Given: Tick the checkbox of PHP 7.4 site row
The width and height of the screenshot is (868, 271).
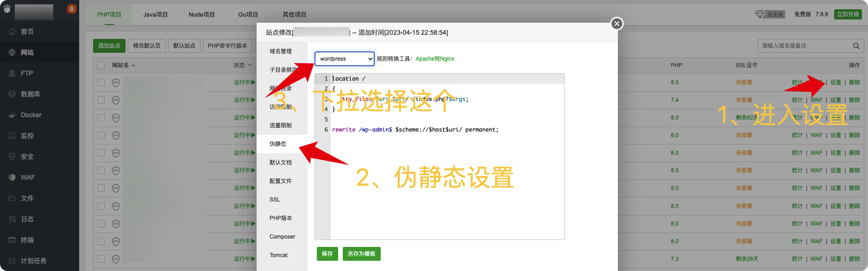Looking at the screenshot, I should (x=101, y=100).
